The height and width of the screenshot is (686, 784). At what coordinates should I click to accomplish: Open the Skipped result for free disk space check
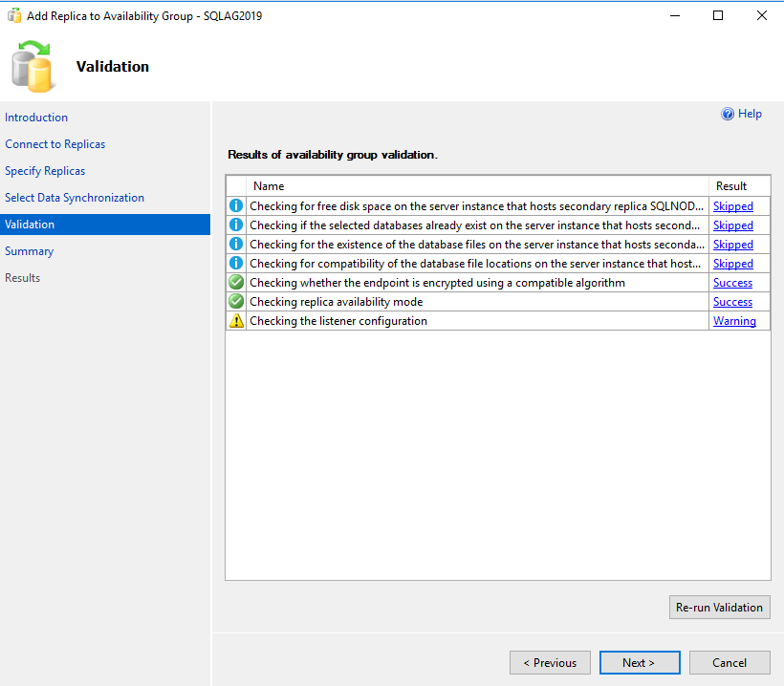(x=732, y=205)
